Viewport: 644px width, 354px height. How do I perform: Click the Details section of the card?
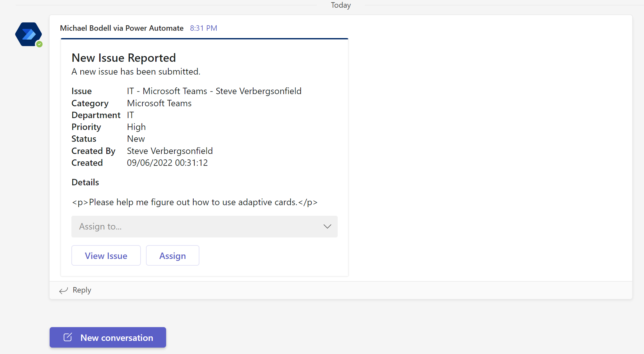(x=85, y=182)
